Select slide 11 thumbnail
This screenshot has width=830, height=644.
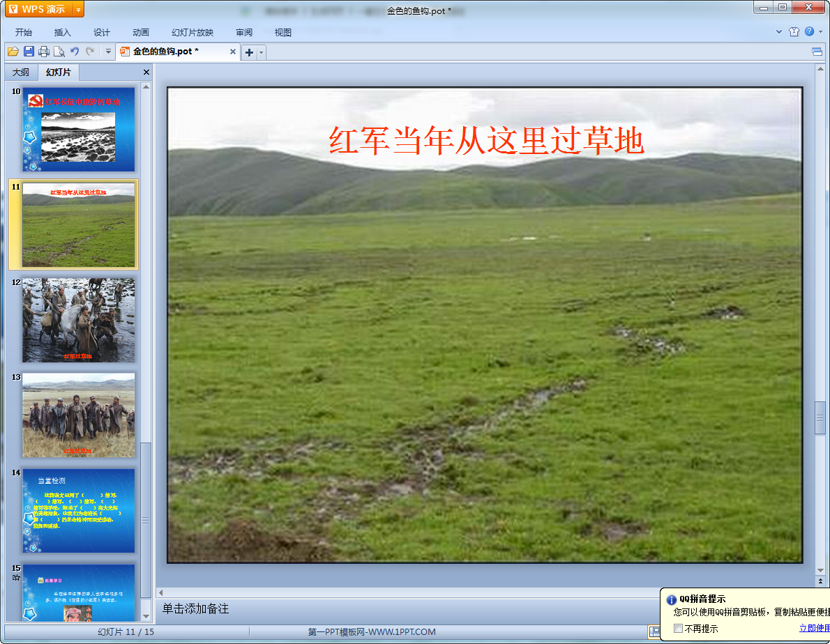[78, 224]
